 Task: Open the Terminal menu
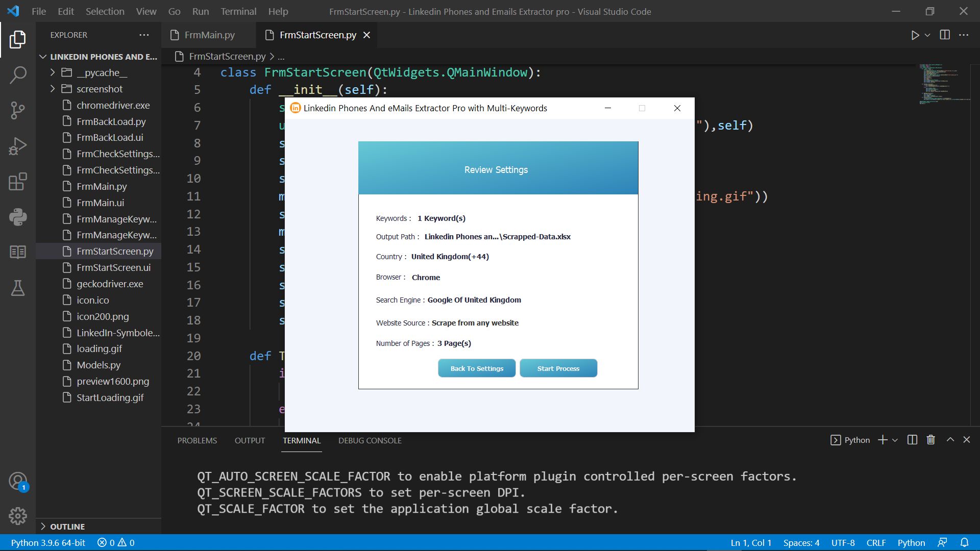(238, 11)
